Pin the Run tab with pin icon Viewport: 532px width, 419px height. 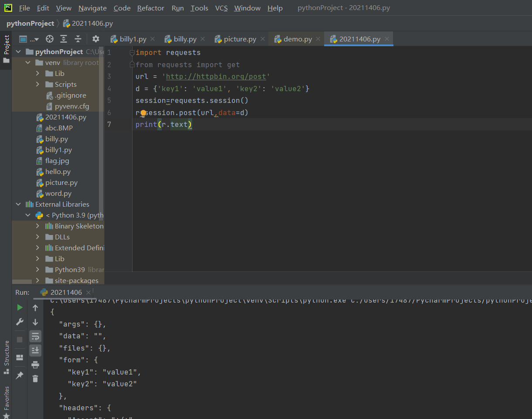click(x=20, y=375)
